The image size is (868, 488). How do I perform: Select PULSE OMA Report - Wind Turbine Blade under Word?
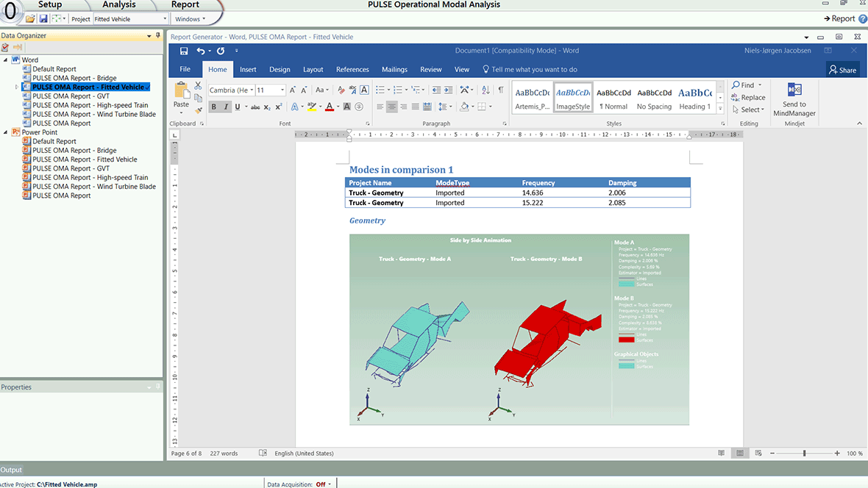(x=93, y=115)
